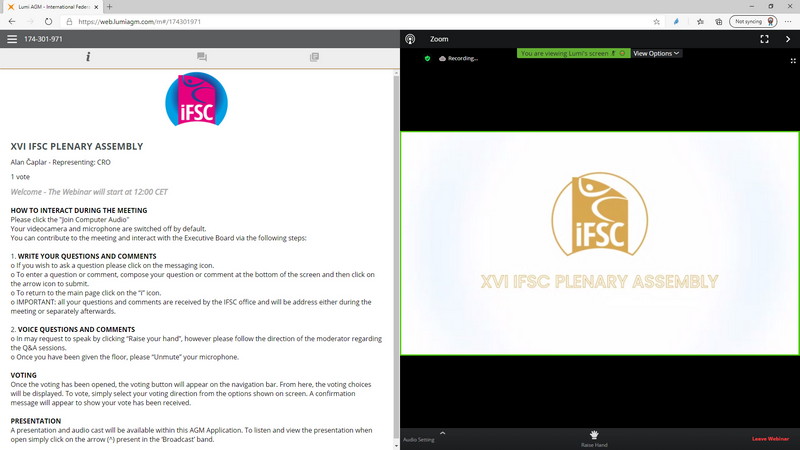
Task: Click 'Alan Čaplar - Representing: CRO' text
Action: click(61, 162)
